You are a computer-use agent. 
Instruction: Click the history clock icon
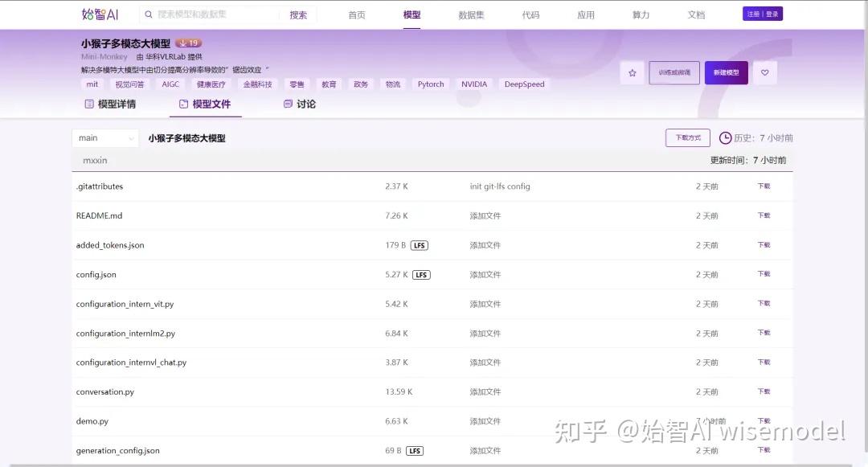[724, 137]
